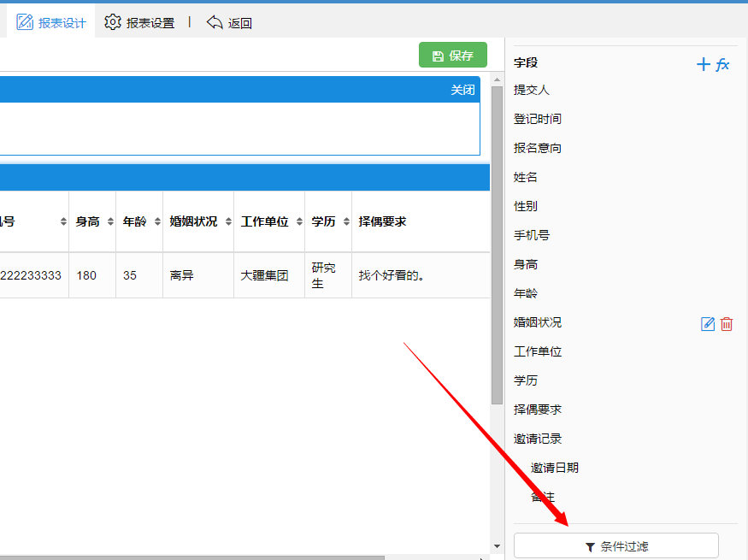Click the plus icon to add field

tap(704, 64)
